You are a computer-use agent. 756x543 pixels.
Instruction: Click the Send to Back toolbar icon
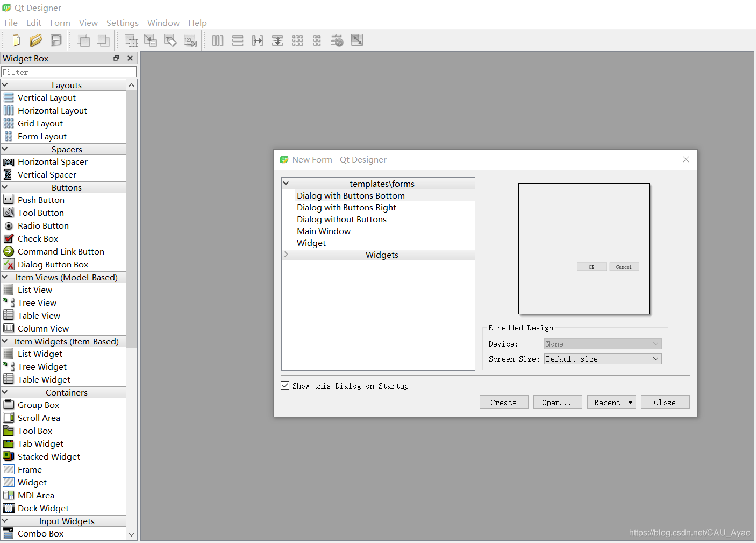point(83,40)
